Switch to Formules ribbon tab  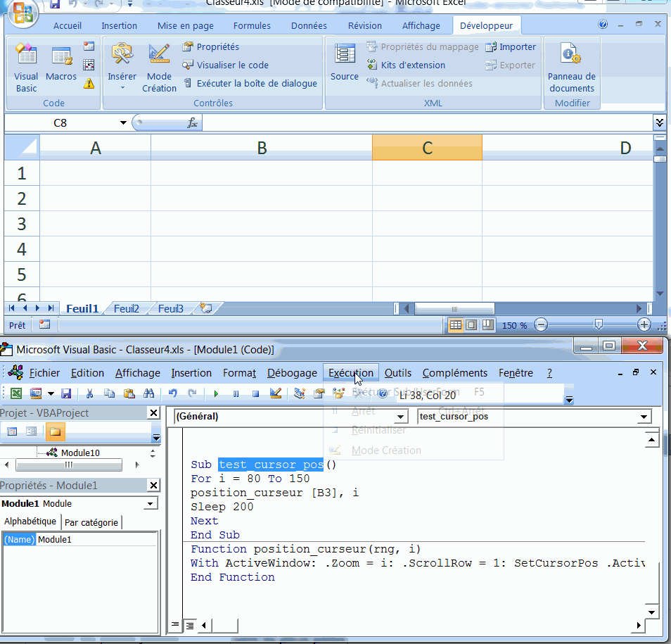[252, 26]
